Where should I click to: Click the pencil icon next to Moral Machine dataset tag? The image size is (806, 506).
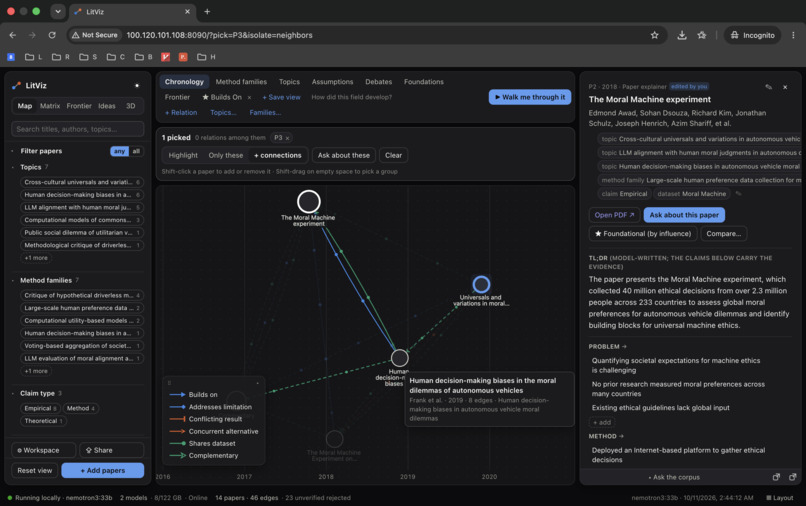[739, 194]
